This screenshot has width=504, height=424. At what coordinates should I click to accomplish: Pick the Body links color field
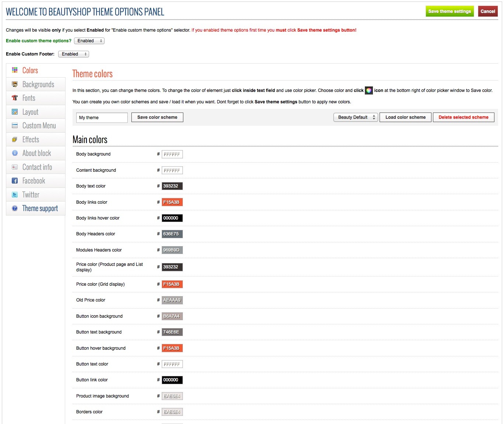click(172, 202)
